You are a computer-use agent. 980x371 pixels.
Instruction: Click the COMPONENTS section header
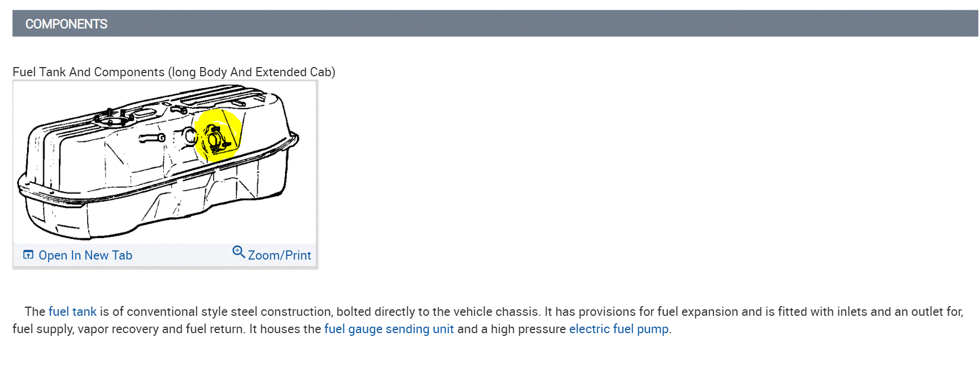[x=67, y=24]
